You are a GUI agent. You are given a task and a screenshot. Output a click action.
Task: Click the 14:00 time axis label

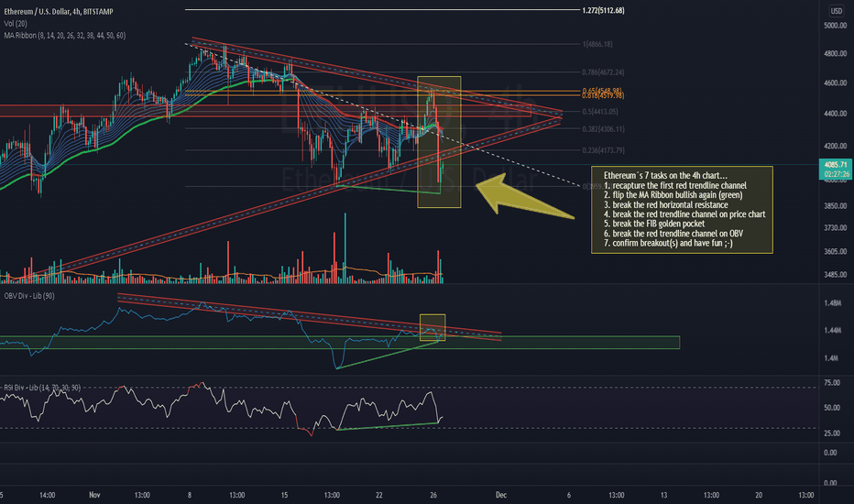point(48,495)
